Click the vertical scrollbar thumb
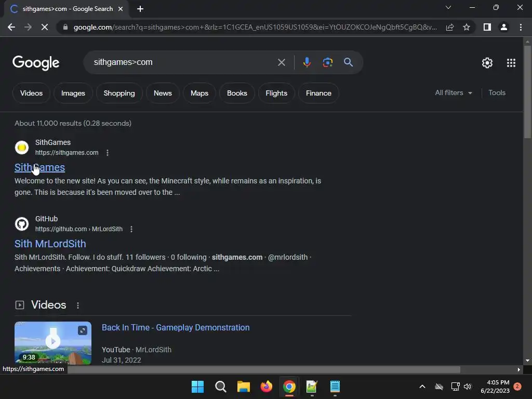The width and height of the screenshot is (532, 399). click(x=527, y=91)
